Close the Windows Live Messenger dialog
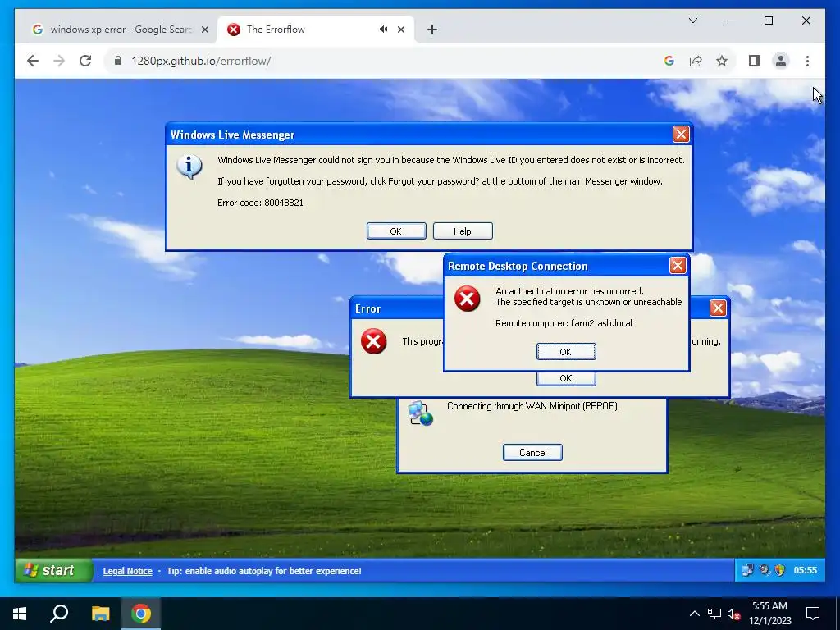This screenshot has width=840, height=630. pyautogui.click(x=680, y=134)
